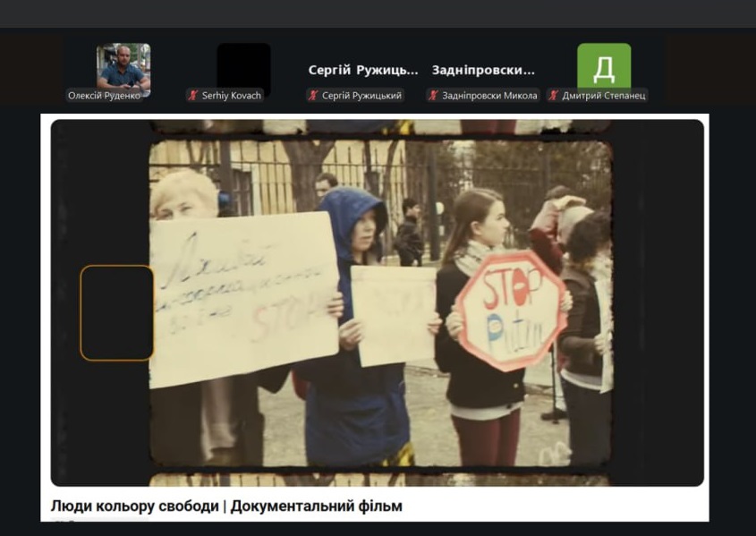Click the orange outlined rectangle on filmstrip
Image resolution: width=756 pixels, height=536 pixels.
tap(116, 312)
